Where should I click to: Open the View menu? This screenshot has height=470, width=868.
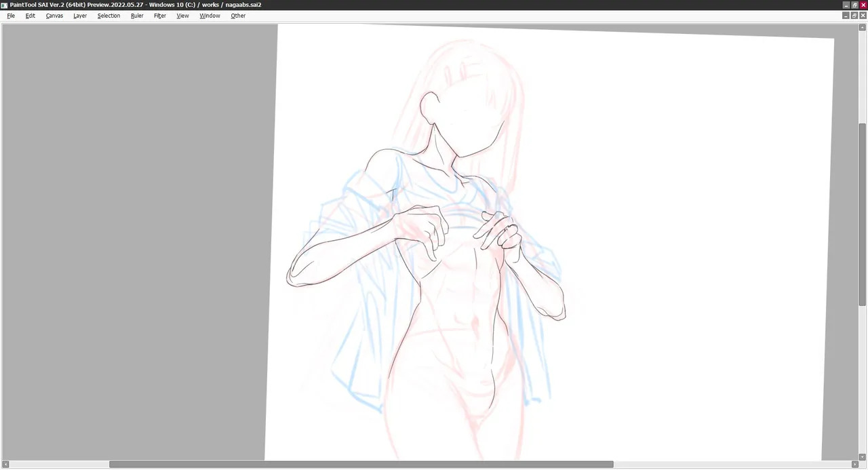[183, 16]
